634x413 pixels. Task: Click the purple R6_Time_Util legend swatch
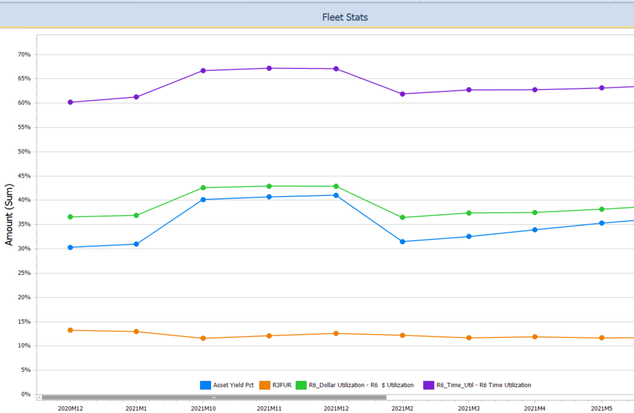click(x=429, y=385)
